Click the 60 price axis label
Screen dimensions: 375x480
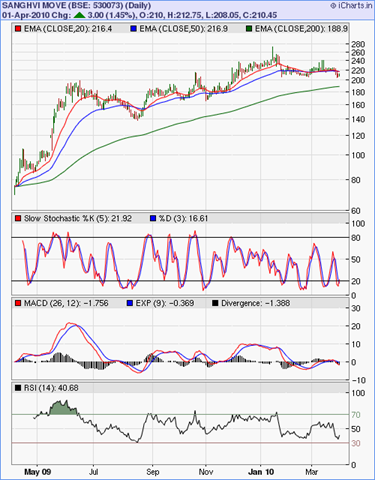tap(356, 211)
